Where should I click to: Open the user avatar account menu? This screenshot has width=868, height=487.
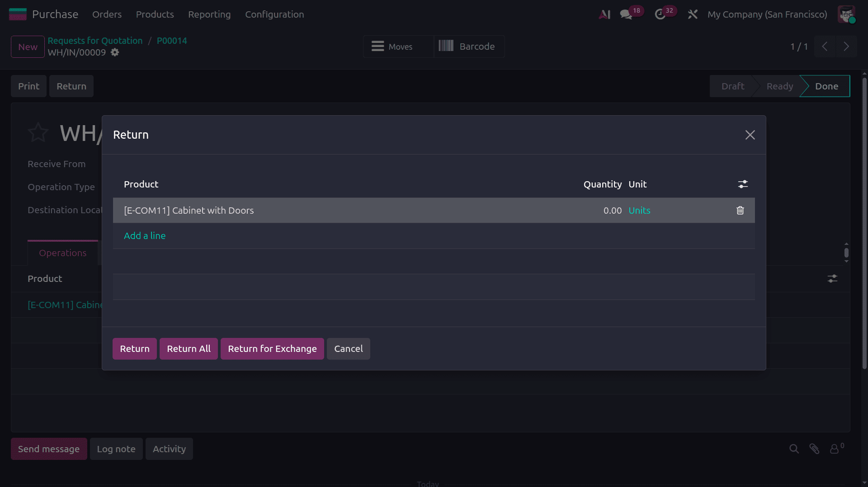pos(846,14)
